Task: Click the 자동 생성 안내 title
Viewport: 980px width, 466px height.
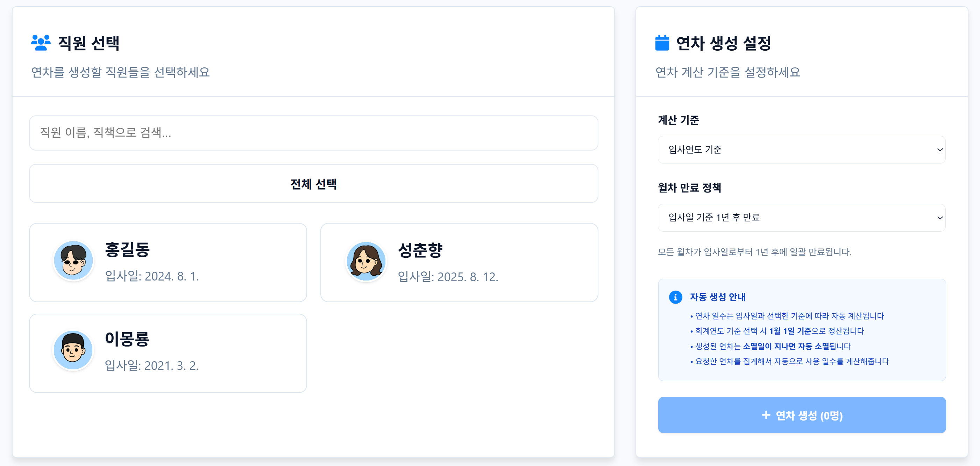Action: (717, 297)
